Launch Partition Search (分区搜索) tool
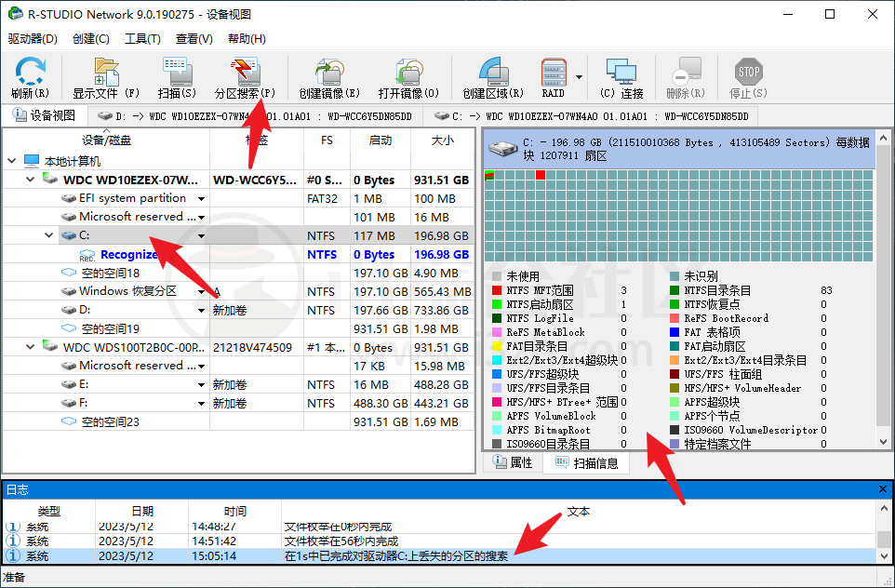The image size is (895, 588). [245, 78]
